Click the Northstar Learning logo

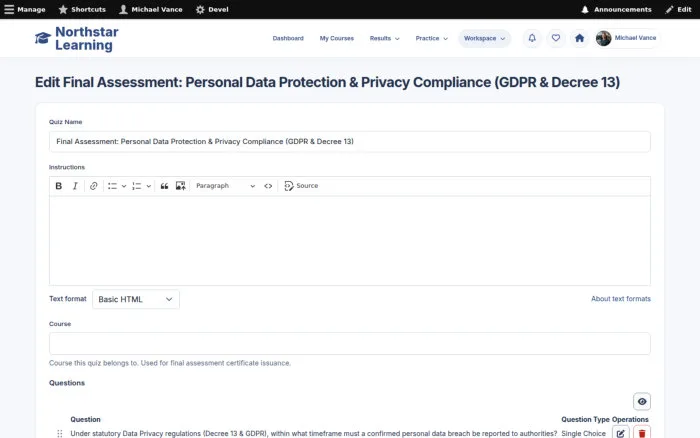coord(77,38)
